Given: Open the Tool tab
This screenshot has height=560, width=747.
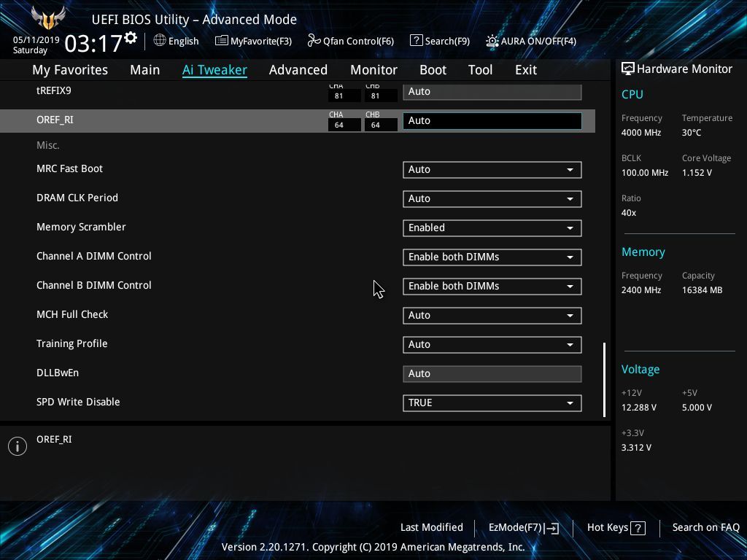Looking at the screenshot, I should (480, 70).
